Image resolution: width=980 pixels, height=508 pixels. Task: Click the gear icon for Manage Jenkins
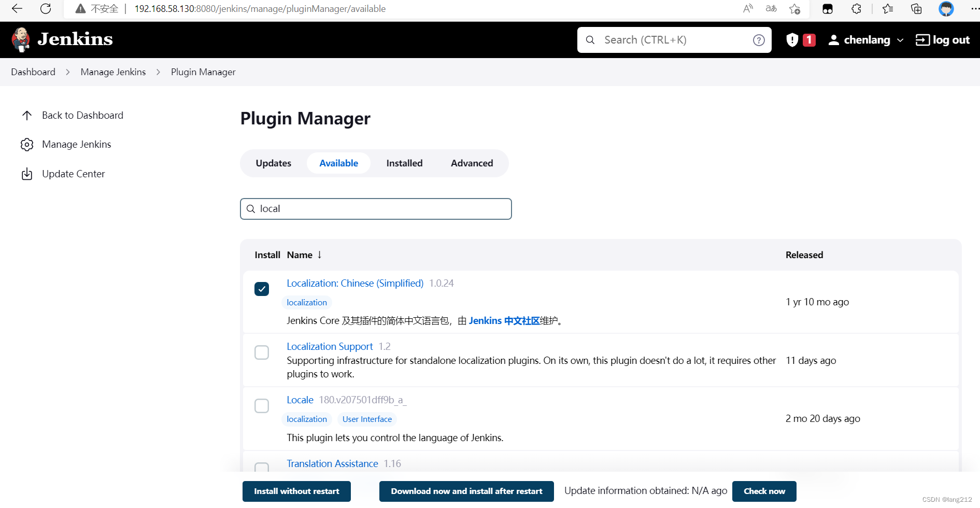point(27,145)
